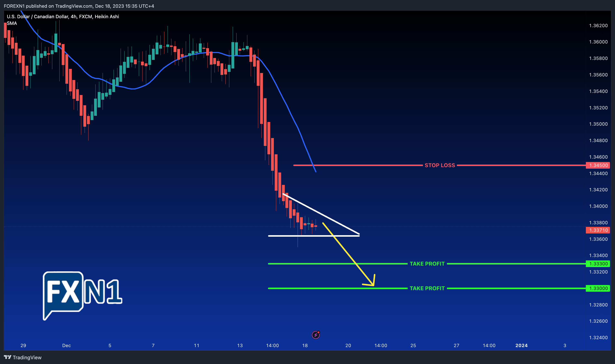Click the 25 date label on time axis
The height and width of the screenshot is (364, 615).
point(413,345)
